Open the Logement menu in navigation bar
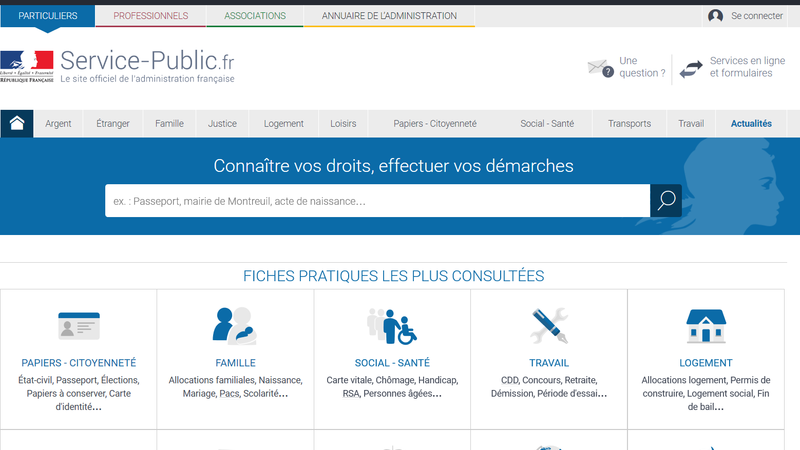 (283, 123)
